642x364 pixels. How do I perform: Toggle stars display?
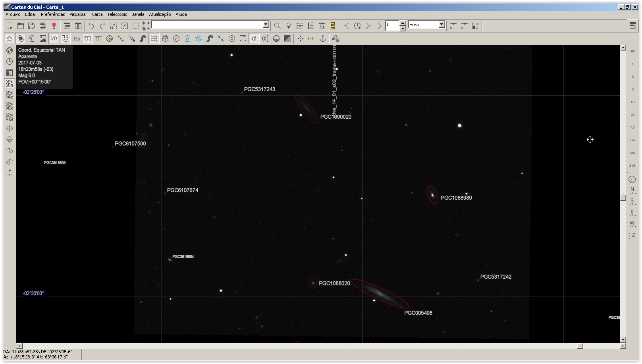(10, 39)
